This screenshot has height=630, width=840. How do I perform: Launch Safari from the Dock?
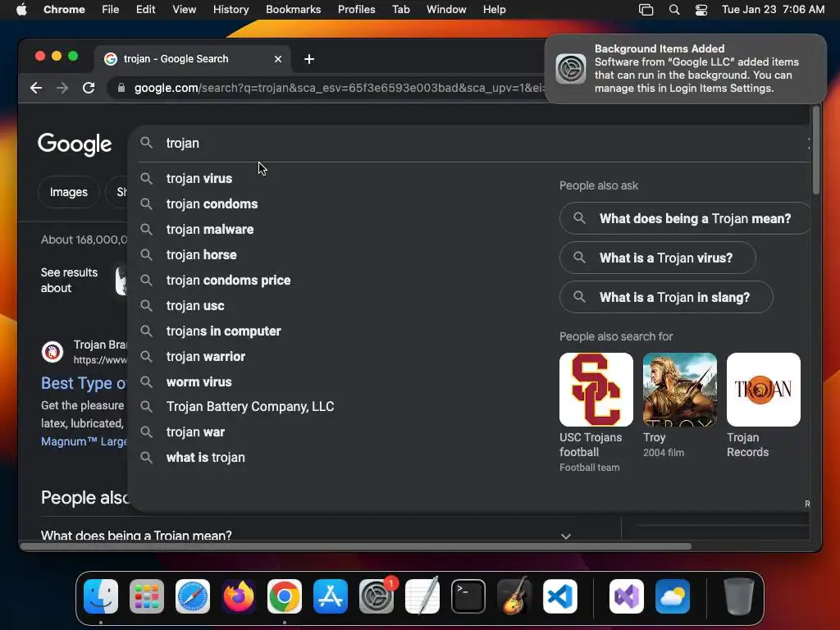[193, 596]
